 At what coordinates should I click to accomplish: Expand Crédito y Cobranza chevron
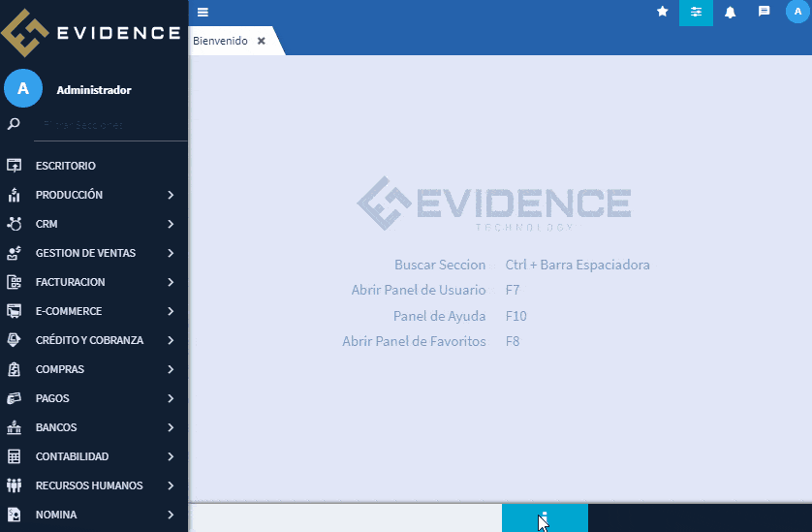[x=171, y=340]
